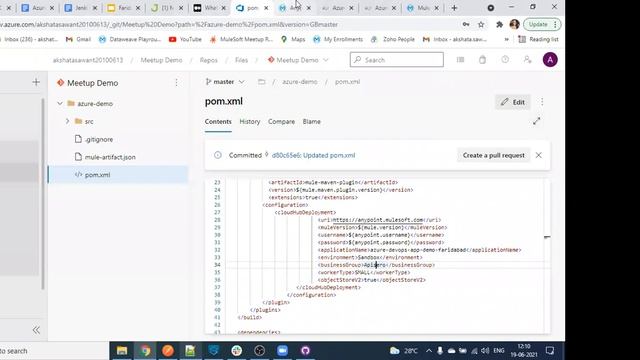Click the volume icon in system tray
This screenshot has height=360, width=640.
click(x=485, y=351)
